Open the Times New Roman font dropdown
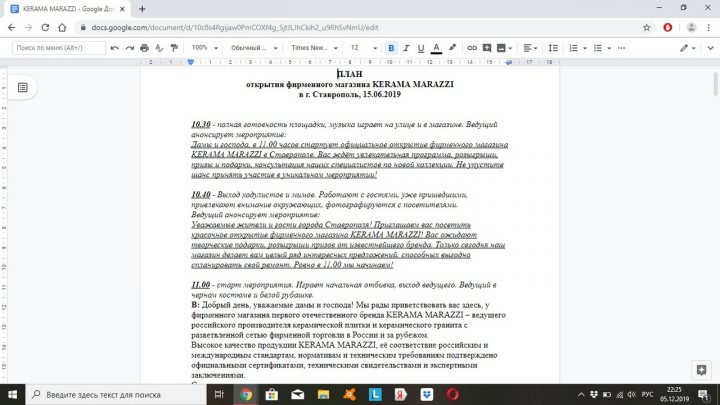 (x=314, y=48)
